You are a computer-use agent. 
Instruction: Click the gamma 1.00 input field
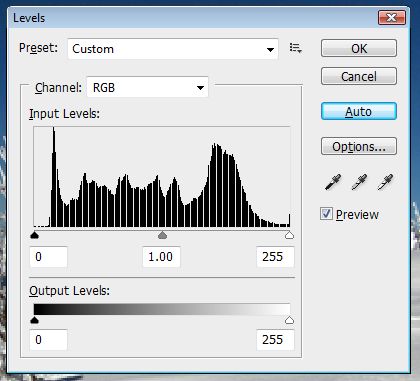[162, 257]
